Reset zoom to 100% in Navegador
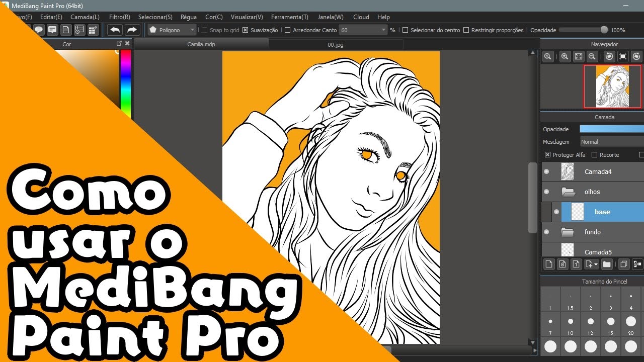Image resolution: width=644 pixels, height=362 pixels. pos(548,57)
